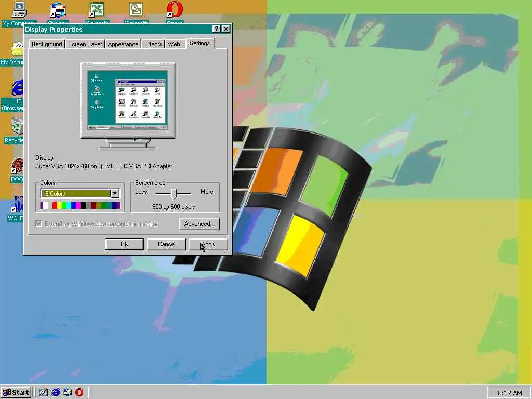Click the Apply button
This screenshot has height=399, width=532.
(x=208, y=244)
